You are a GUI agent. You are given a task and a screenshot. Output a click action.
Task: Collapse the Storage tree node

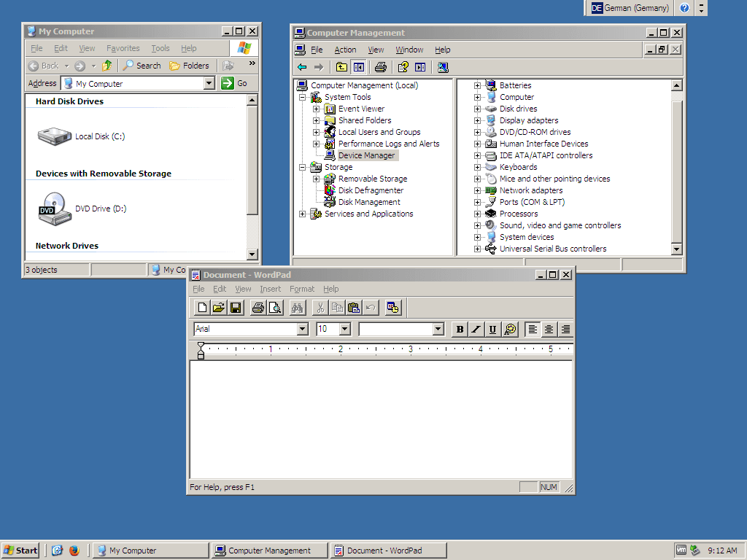302,167
